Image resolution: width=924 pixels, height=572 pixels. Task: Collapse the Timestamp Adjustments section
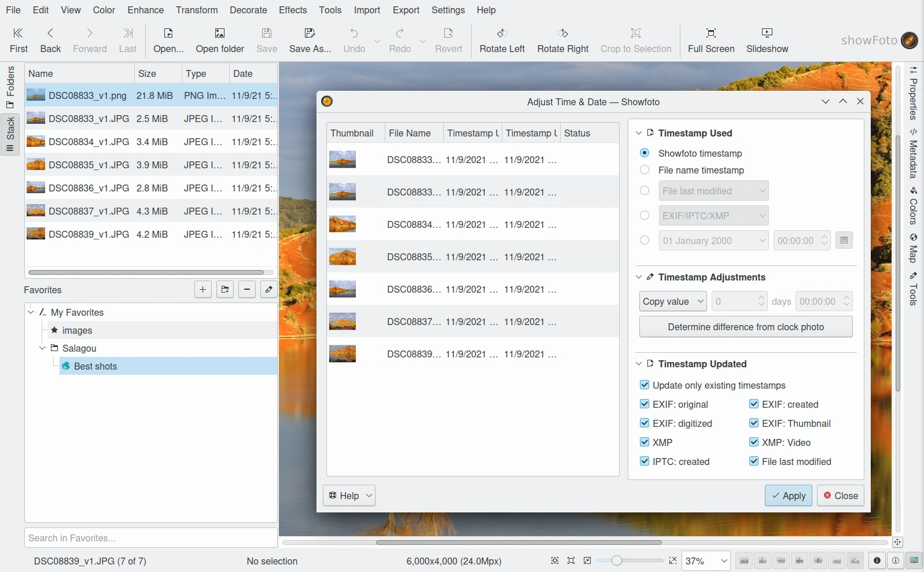[x=639, y=278]
